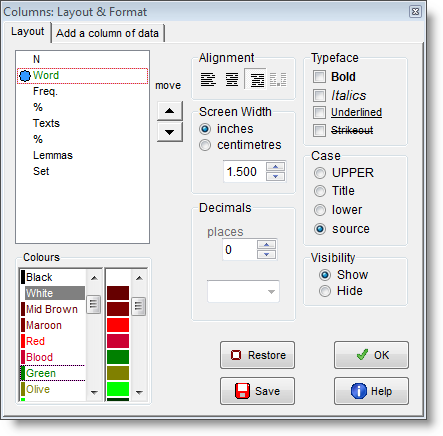Set case to UPPER
This screenshot has height=436, width=443.
point(320,173)
